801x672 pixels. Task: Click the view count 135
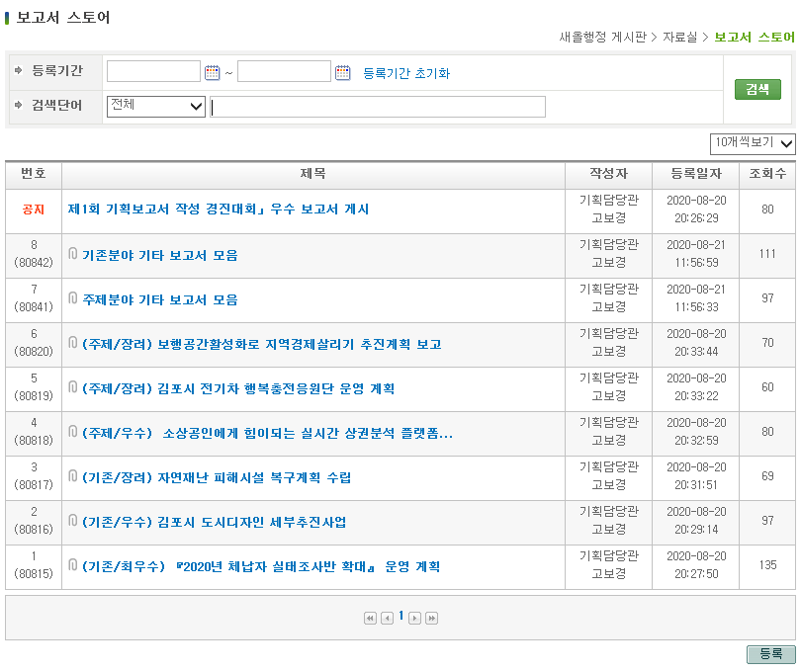(767, 565)
